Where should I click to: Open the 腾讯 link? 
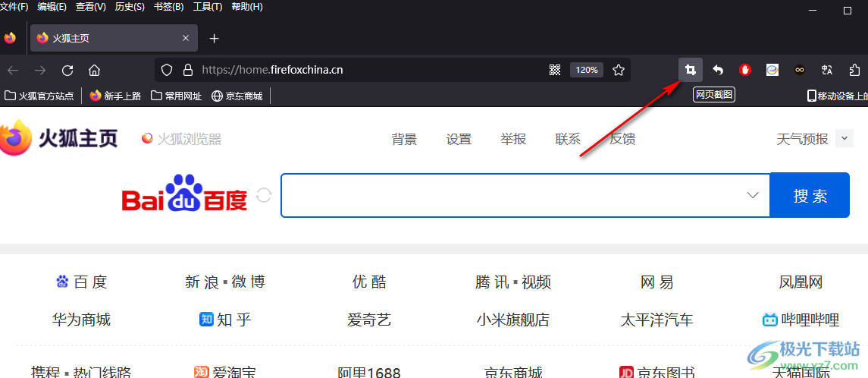491,282
